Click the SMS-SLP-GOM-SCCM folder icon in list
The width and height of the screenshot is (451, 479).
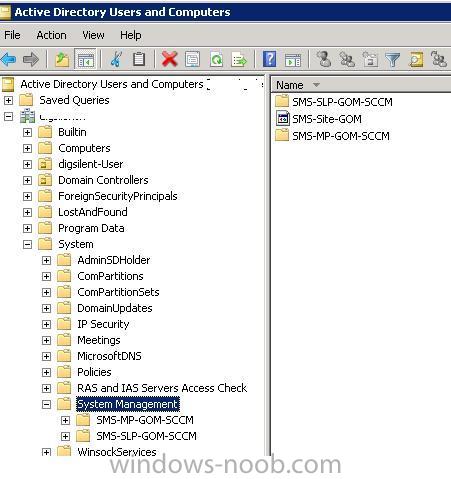coord(282,101)
